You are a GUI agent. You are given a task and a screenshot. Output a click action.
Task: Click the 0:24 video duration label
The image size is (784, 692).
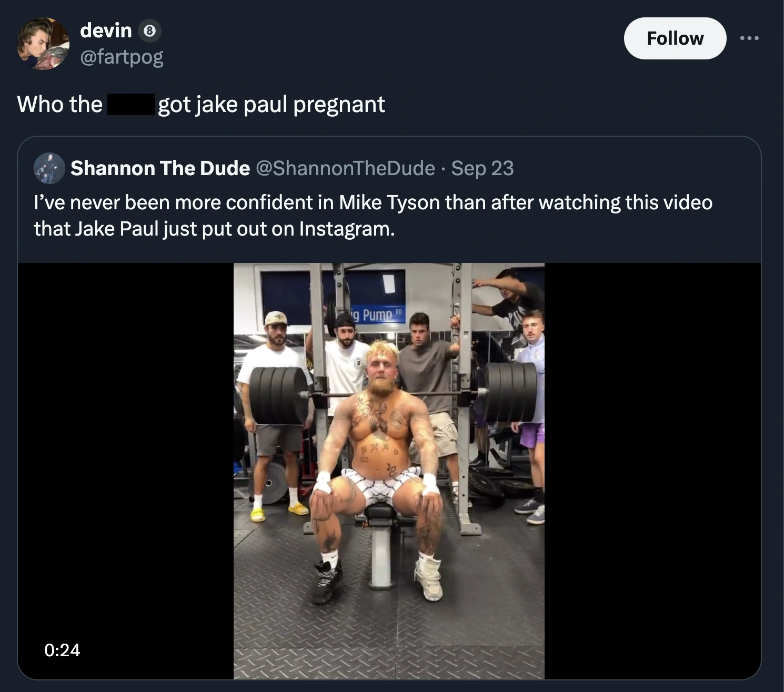click(63, 650)
